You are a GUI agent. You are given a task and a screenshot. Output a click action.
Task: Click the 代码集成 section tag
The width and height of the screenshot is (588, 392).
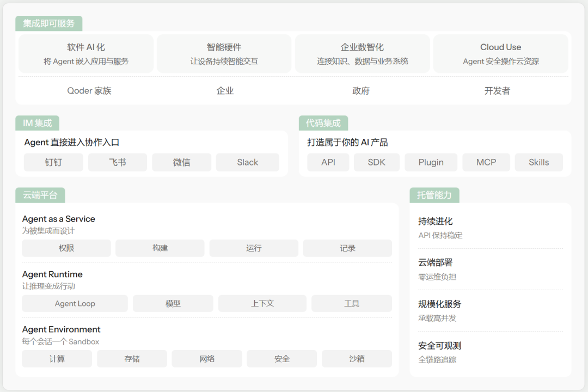pos(323,123)
